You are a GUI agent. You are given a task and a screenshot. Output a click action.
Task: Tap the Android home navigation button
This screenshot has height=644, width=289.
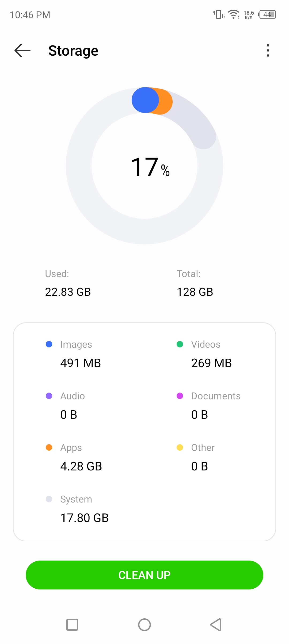click(144, 625)
